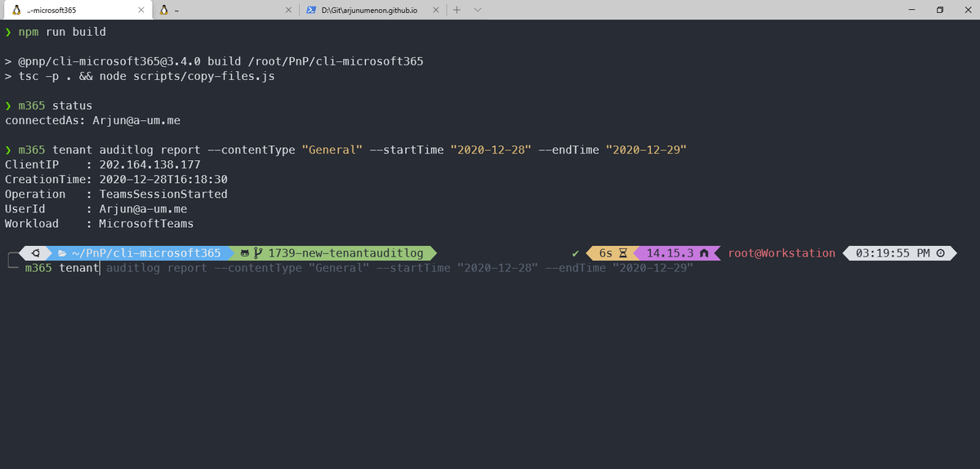Click the executed m365 tenant auditlog report command
The width and height of the screenshot is (980, 469).
[352, 150]
